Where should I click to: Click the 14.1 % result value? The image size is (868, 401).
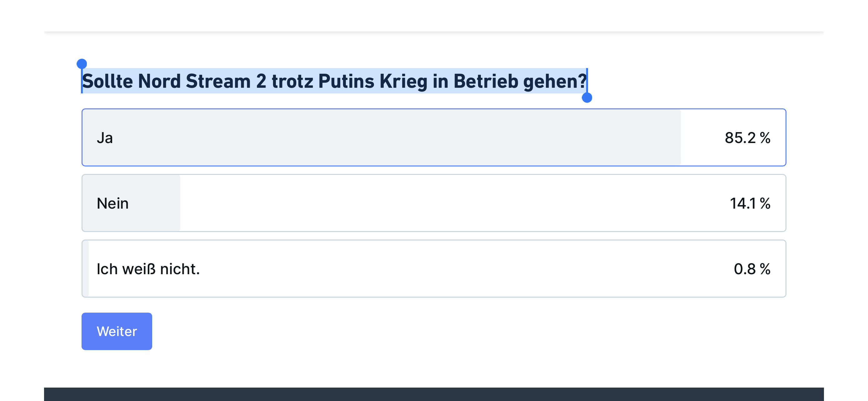click(750, 203)
